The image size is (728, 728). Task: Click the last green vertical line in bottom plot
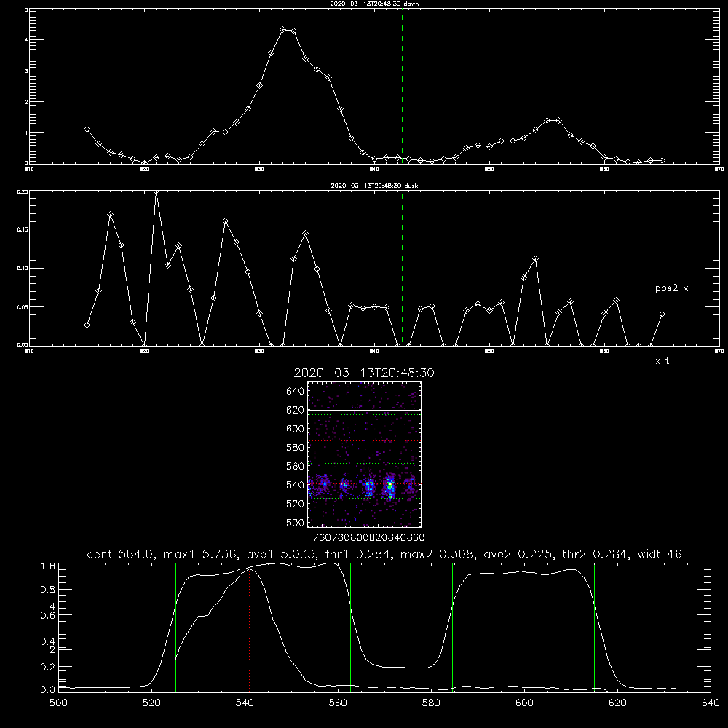[x=594, y=627]
